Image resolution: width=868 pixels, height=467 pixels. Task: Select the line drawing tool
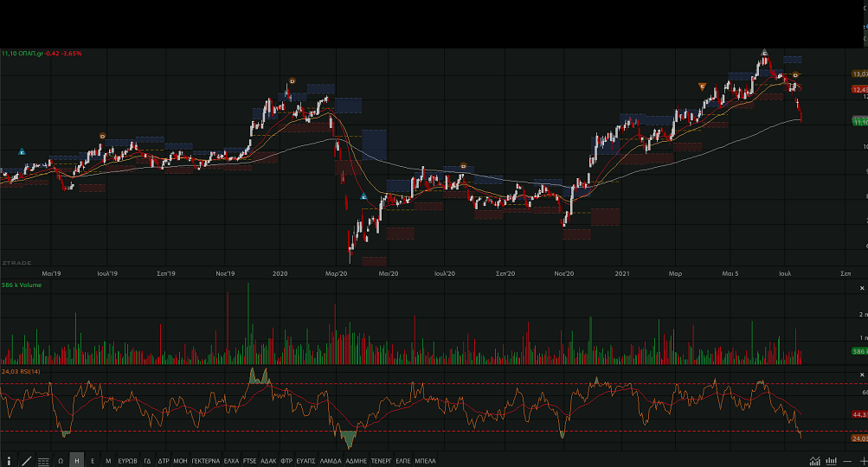click(26, 461)
